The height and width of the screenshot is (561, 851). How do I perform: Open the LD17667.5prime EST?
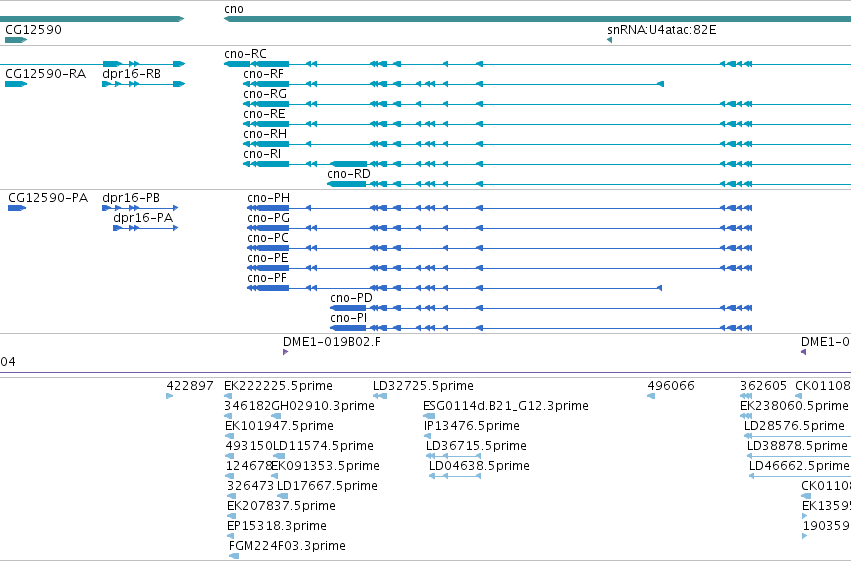[x=282, y=496]
